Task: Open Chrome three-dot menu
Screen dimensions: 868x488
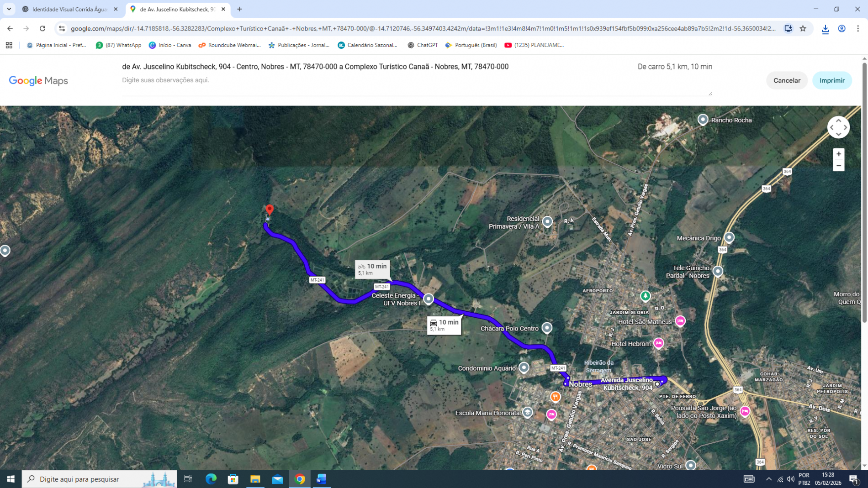Action: coord(857,28)
